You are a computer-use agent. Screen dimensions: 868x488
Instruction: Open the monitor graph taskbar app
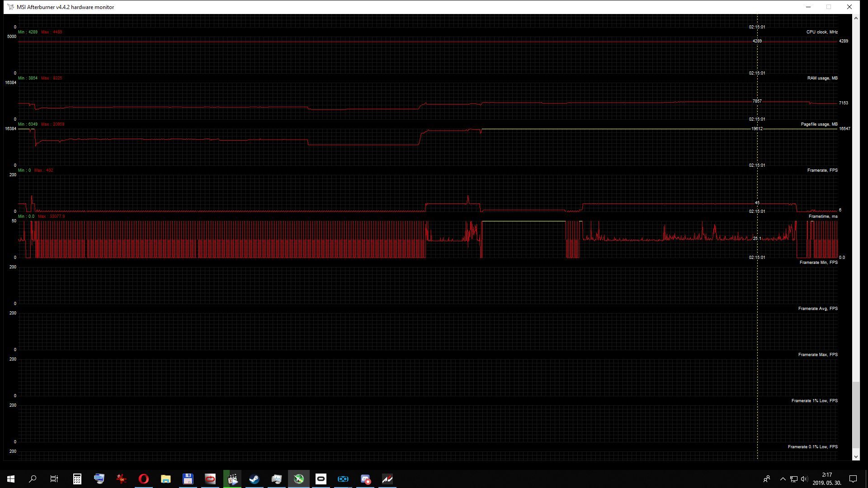point(277,479)
